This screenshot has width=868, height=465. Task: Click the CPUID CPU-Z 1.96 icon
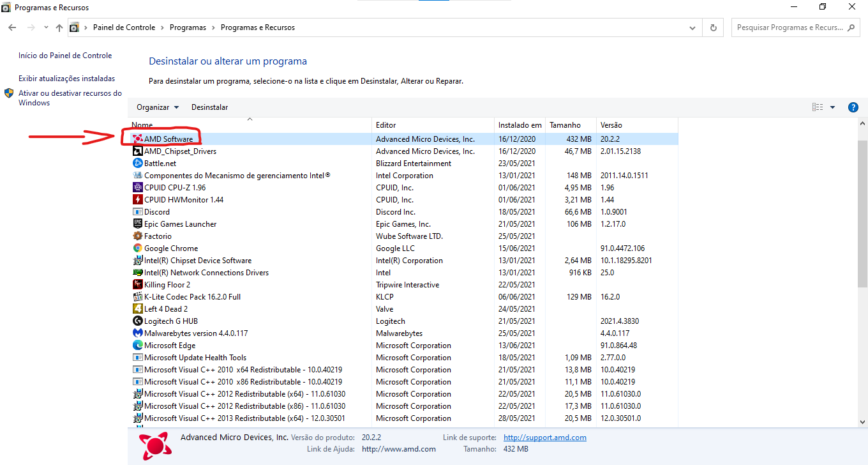137,188
